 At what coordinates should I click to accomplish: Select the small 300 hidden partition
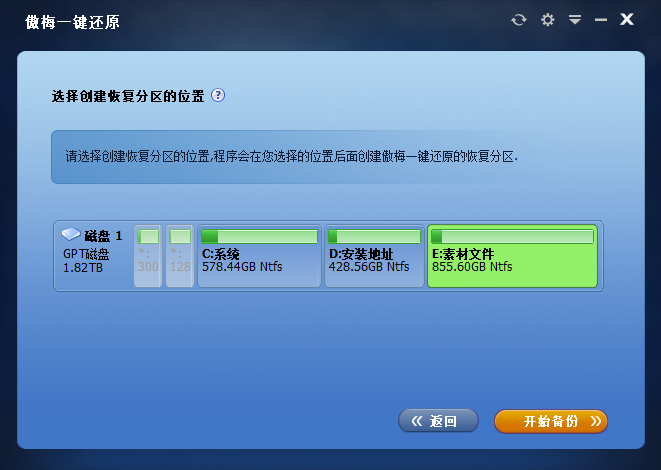[148, 257]
